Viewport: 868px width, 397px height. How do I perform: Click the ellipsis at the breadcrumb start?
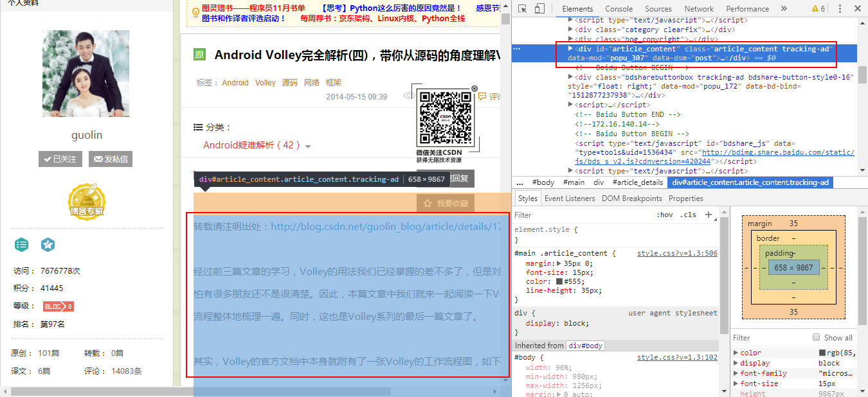coord(520,182)
